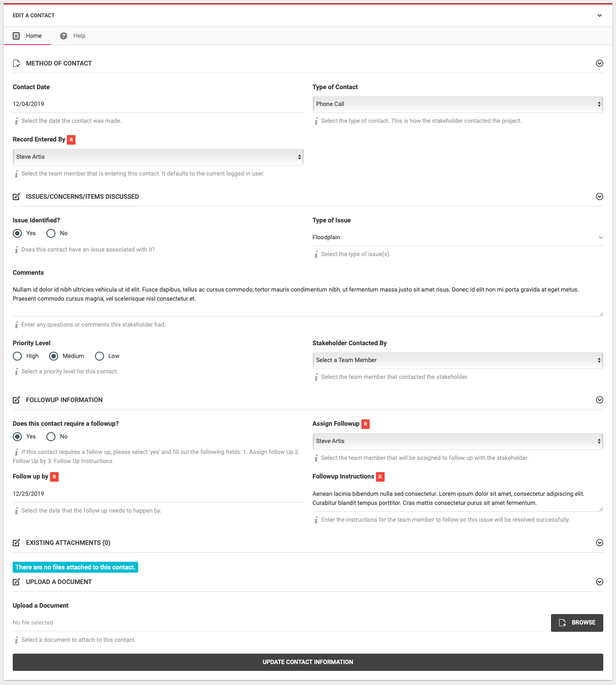Open the Stakeholder Contacted By dropdown
This screenshot has width=616, height=685.
click(x=457, y=360)
